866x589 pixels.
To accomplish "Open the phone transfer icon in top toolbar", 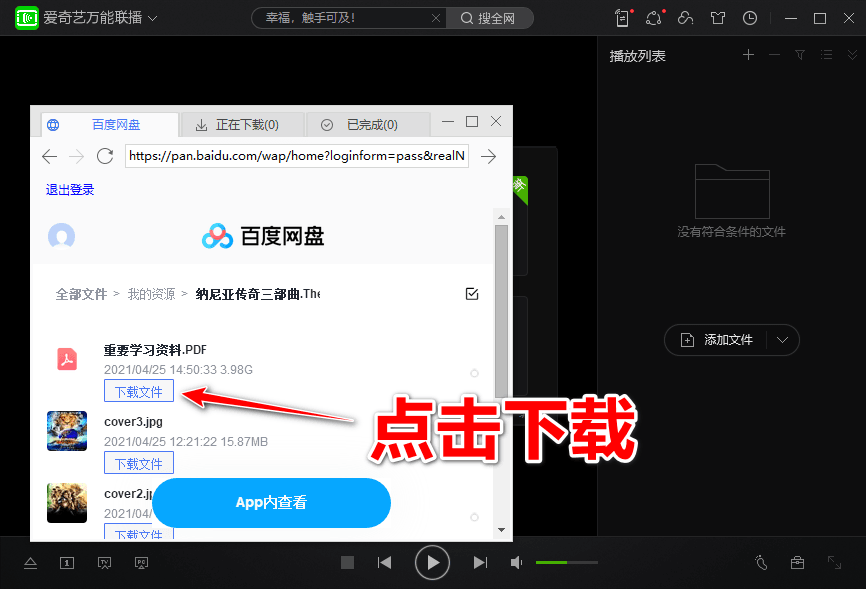I will [621, 18].
